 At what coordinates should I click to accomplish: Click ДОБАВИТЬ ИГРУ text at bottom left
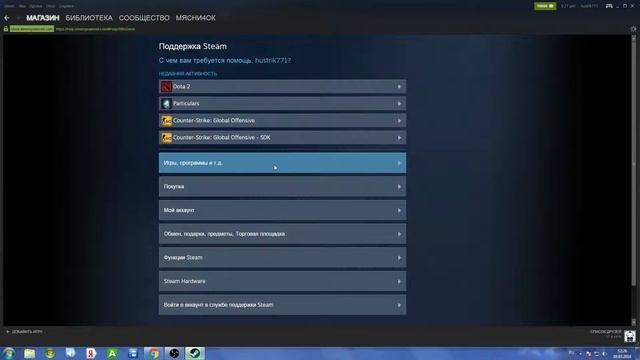tap(27, 332)
